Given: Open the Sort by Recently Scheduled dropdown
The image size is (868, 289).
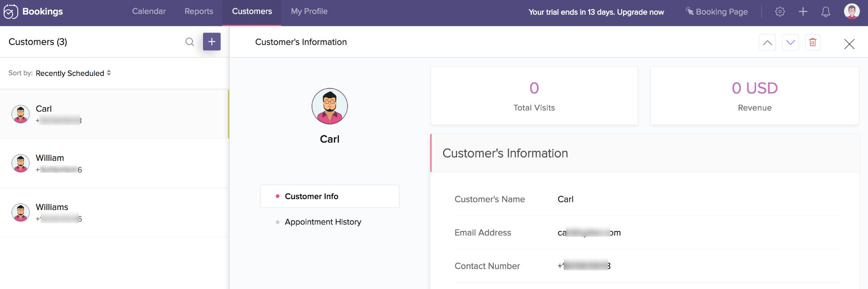Looking at the screenshot, I should point(73,73).
